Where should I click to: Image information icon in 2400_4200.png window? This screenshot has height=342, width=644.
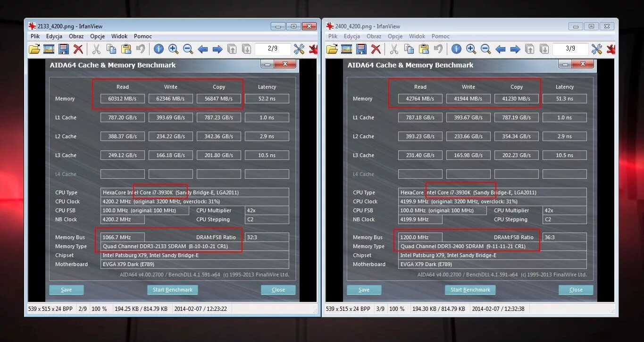pyautogui.click(x=456, y=49)
